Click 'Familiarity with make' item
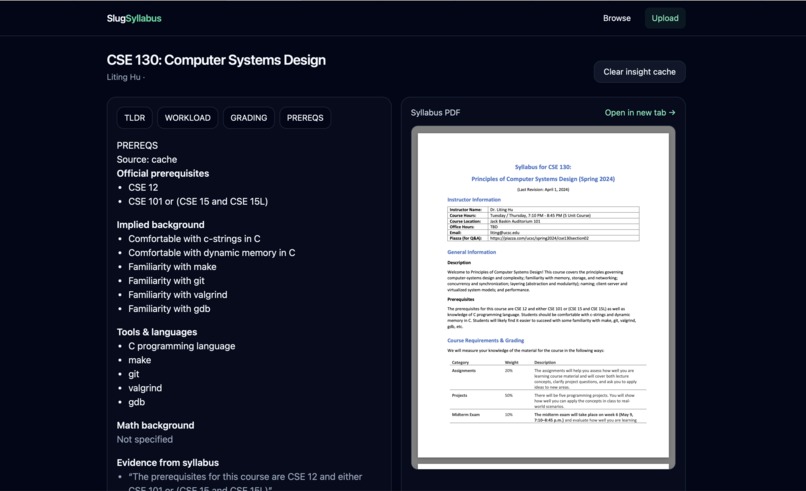This screenshot has width=806, height=491. pyautogui.click(x=172, y=267)
